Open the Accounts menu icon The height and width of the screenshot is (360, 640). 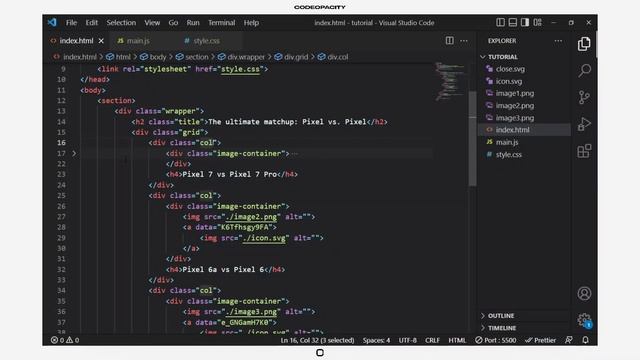click(x=584, y=293)
